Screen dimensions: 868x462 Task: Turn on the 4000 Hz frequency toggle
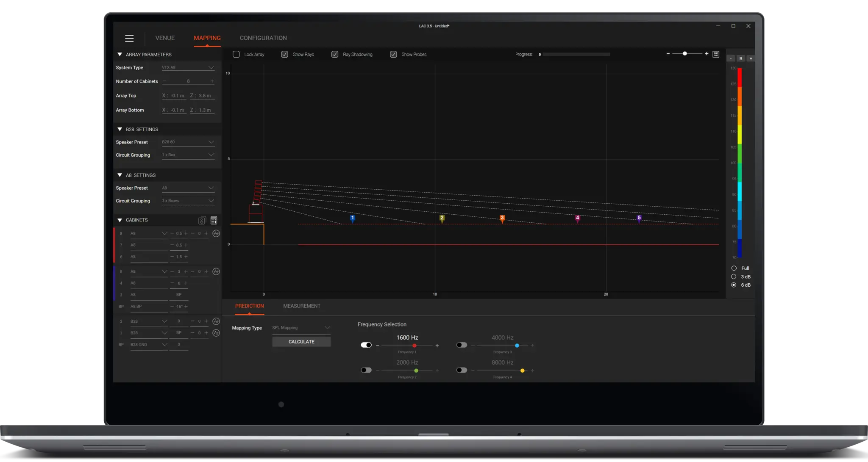tap(462, 345)
